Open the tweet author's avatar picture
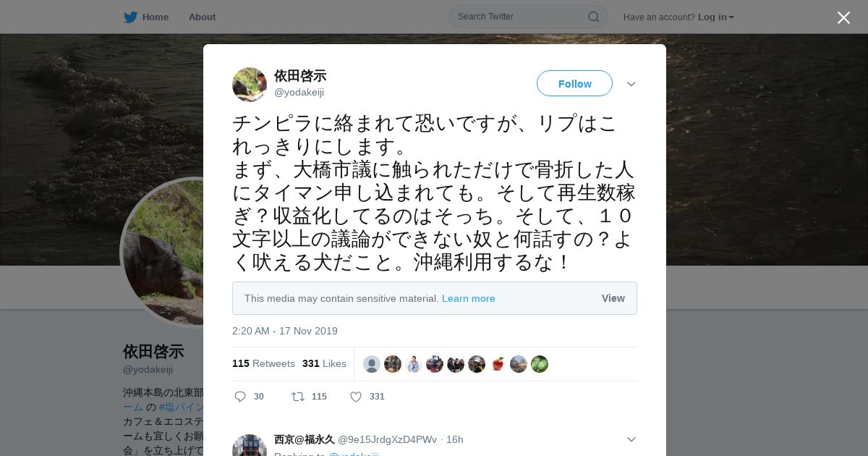This screenshot has width=868, height=456. click(x=250, y=85)
